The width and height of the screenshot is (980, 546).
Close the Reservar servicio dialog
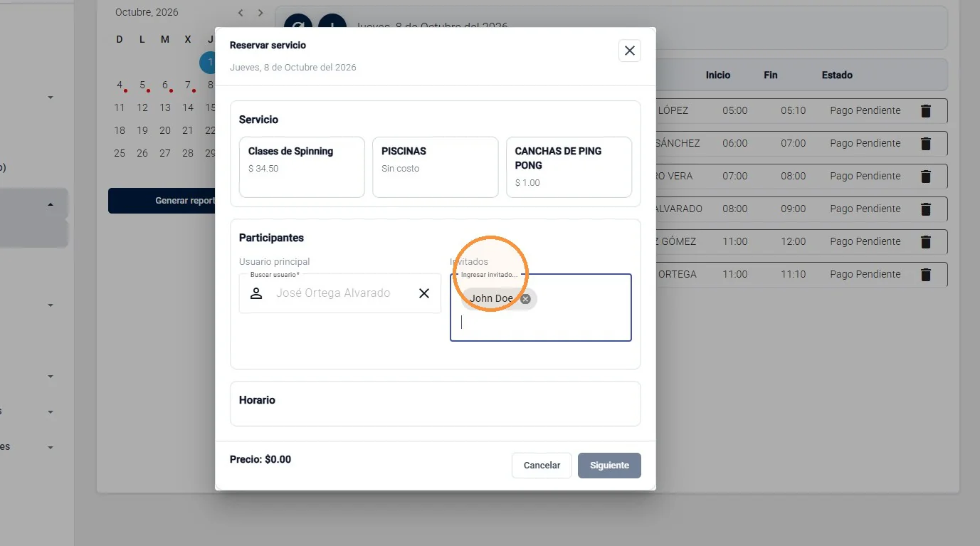point(630,51)
